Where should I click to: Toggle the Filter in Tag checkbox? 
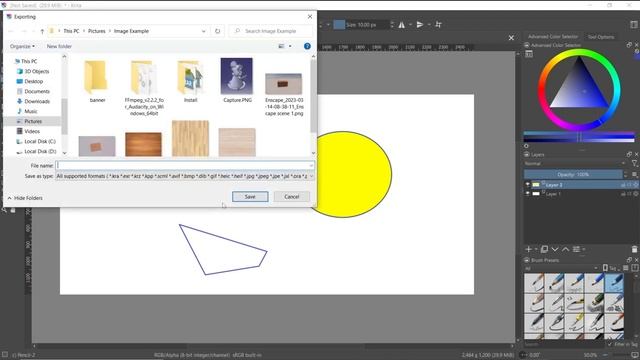point(610,344)
